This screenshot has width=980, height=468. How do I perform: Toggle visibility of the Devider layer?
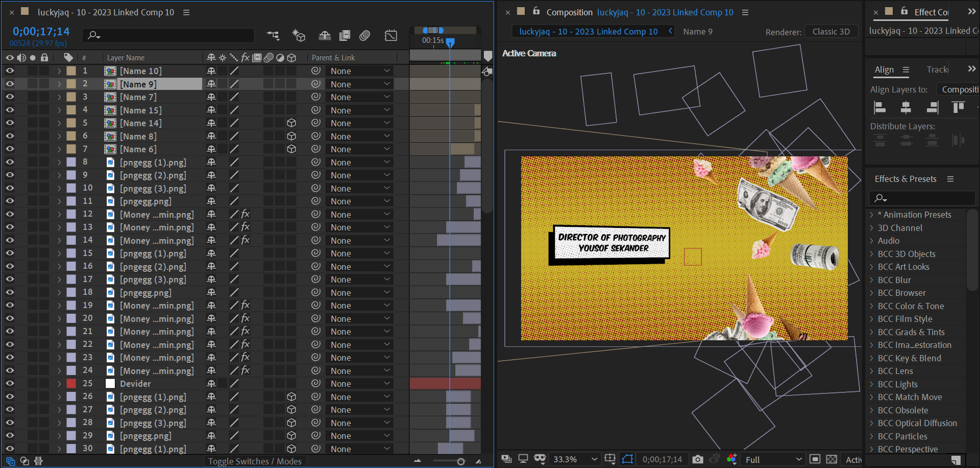pos(10,383)
